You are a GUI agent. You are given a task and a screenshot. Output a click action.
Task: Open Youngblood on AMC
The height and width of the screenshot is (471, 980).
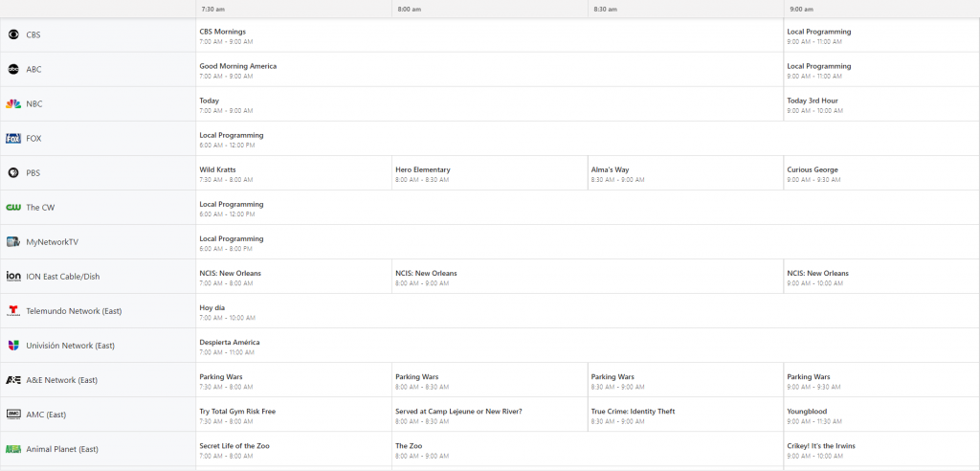click(881, 415)
